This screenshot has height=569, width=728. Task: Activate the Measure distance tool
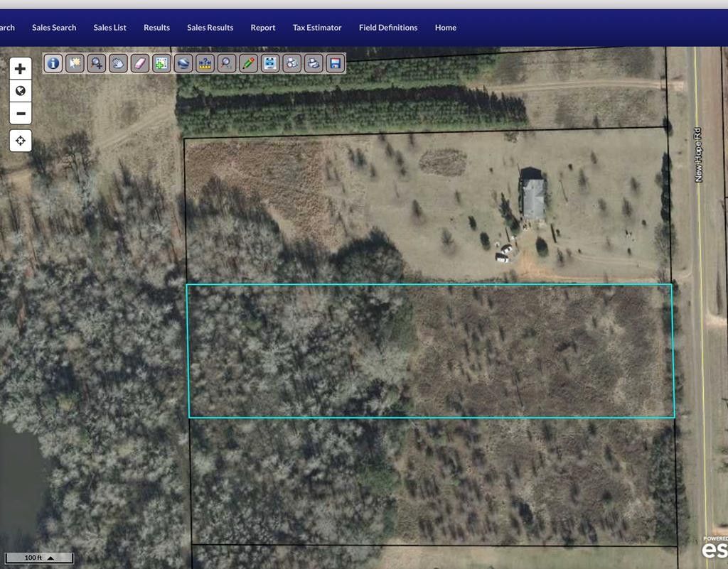(204, 63)
